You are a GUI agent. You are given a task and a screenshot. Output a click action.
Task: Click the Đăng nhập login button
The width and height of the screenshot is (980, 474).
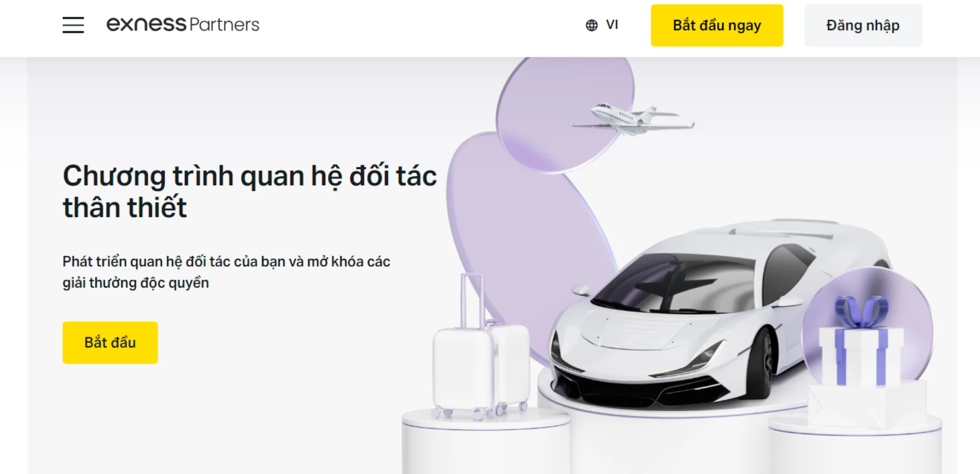(863, 26)
